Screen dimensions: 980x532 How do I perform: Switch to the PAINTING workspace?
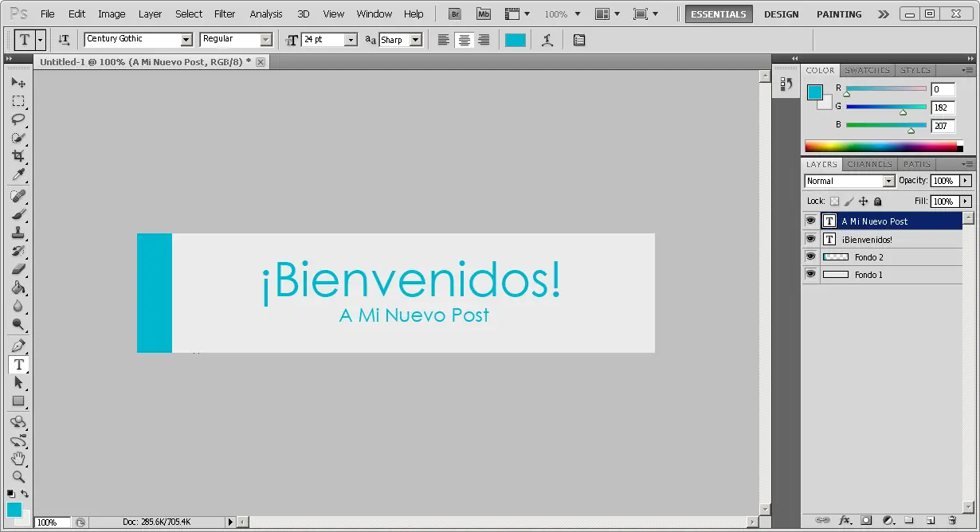pyautogui.click(x=838, y=14)
